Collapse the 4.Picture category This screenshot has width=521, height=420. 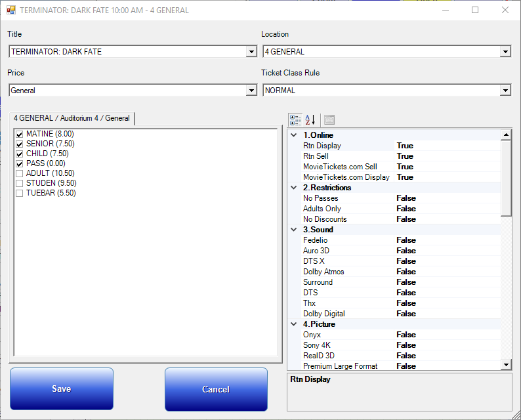(294, 324)
